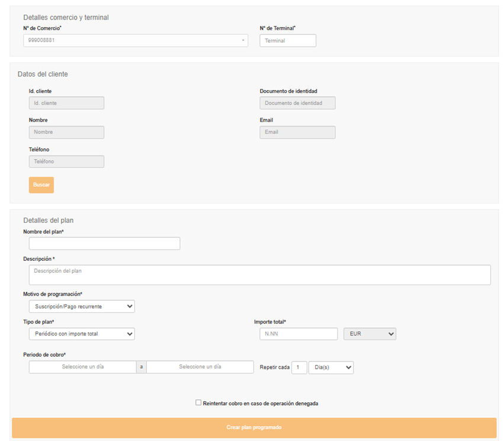Open the EUR currency selector
The image size is (504, 441).
(x=370, y=334)
